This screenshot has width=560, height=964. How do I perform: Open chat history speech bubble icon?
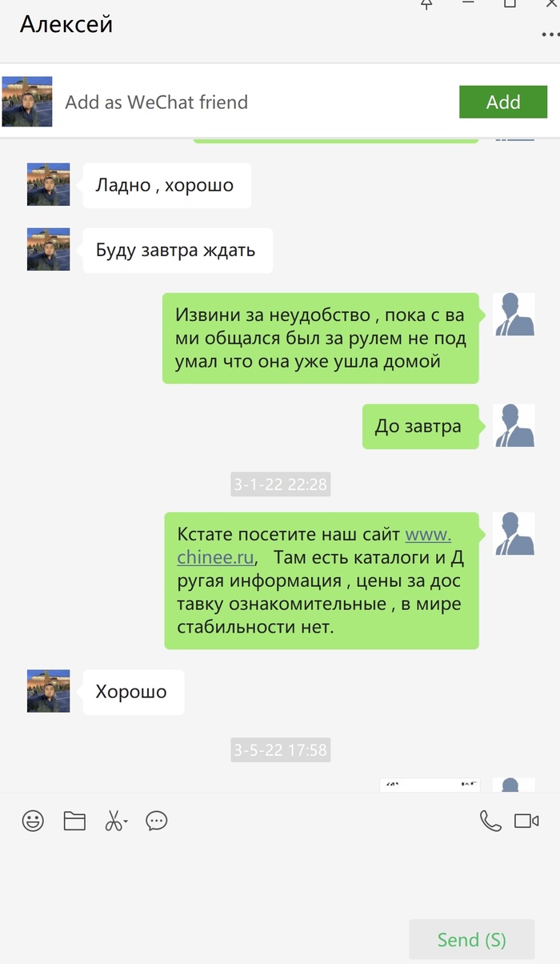(x=157, y=821)
